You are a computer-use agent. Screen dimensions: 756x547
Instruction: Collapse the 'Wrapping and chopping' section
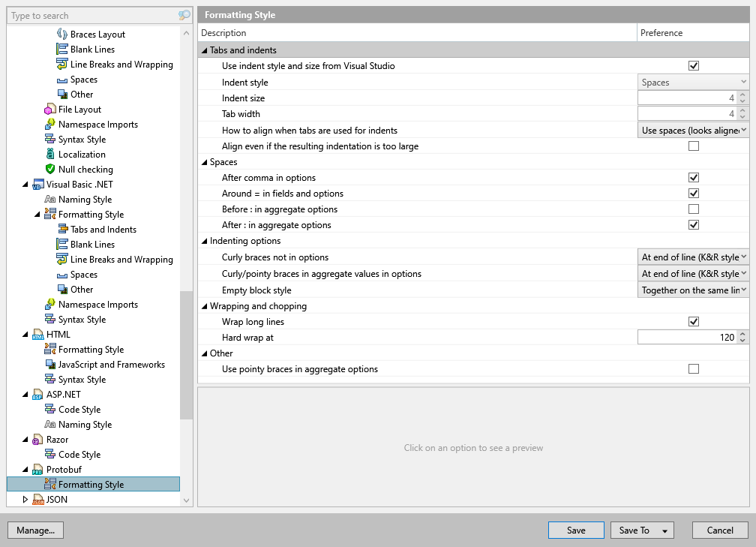[x=204, y=305]
